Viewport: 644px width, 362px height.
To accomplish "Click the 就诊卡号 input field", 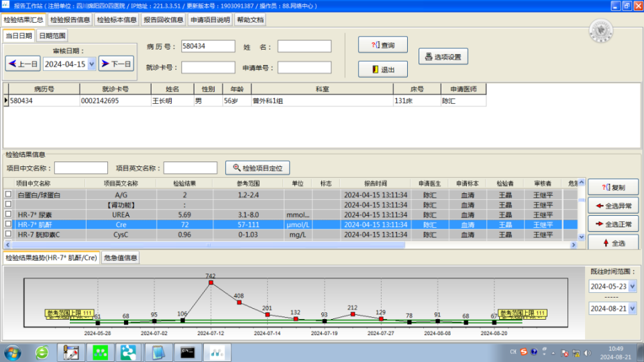I will coord(208,67).
